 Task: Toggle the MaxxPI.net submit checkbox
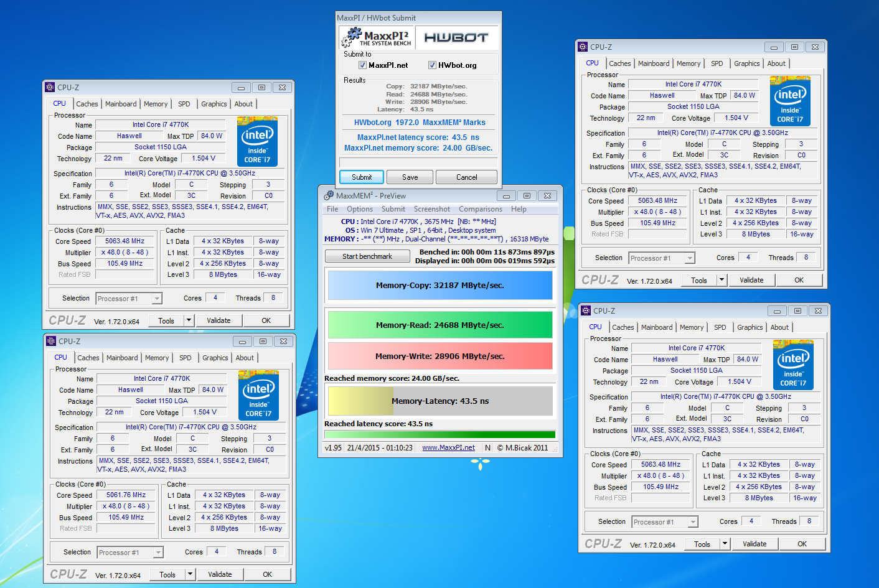[x=362, y=65]
